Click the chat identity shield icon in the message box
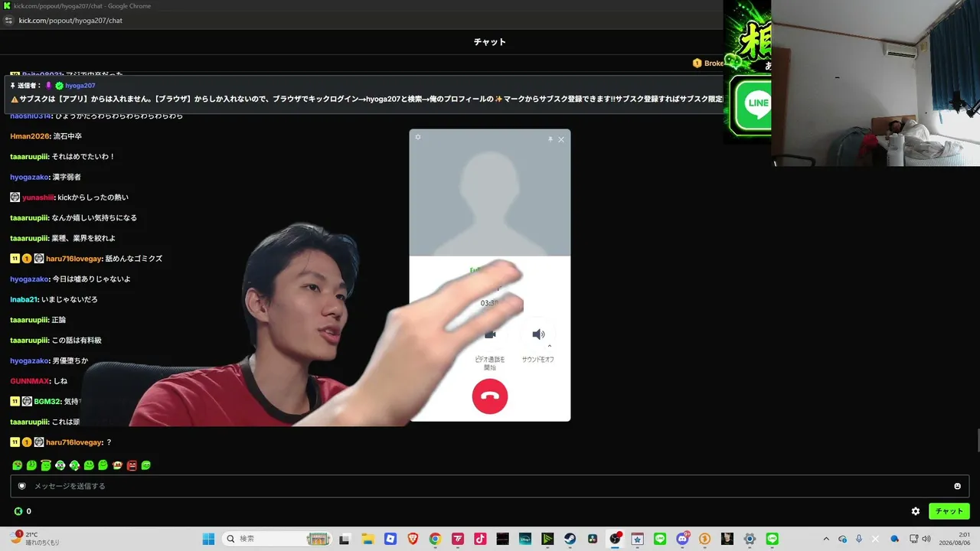The image size is (980, 551). pos(22,486)
